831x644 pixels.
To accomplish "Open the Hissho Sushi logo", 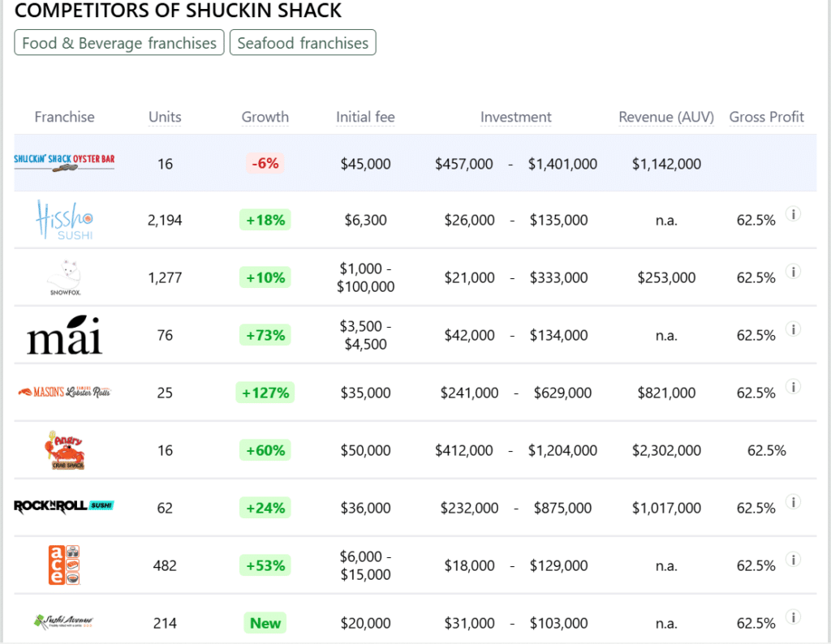I will 65,220.
